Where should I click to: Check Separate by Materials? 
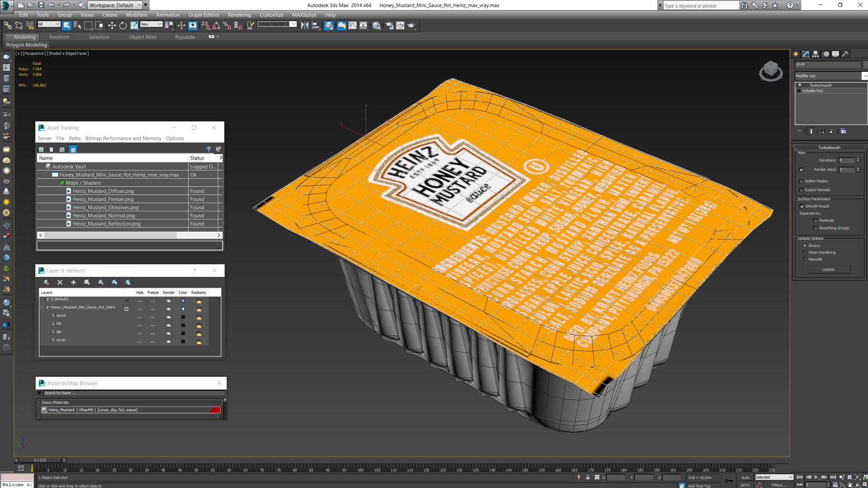click(x=816, y=221)
